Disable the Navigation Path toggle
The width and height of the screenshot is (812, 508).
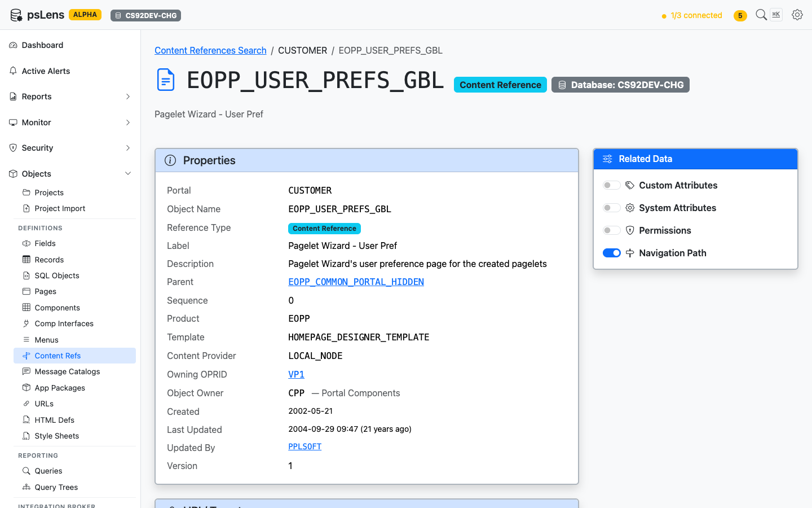[612, 253]
